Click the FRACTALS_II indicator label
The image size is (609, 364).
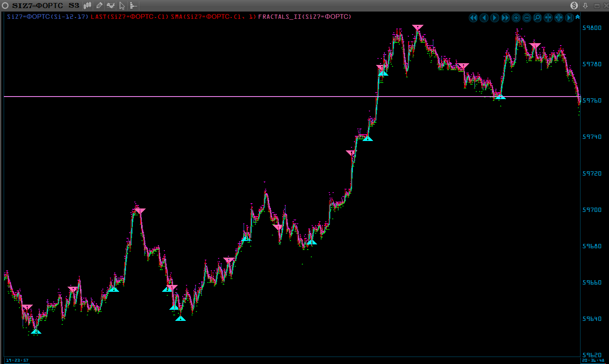(304, 17)
